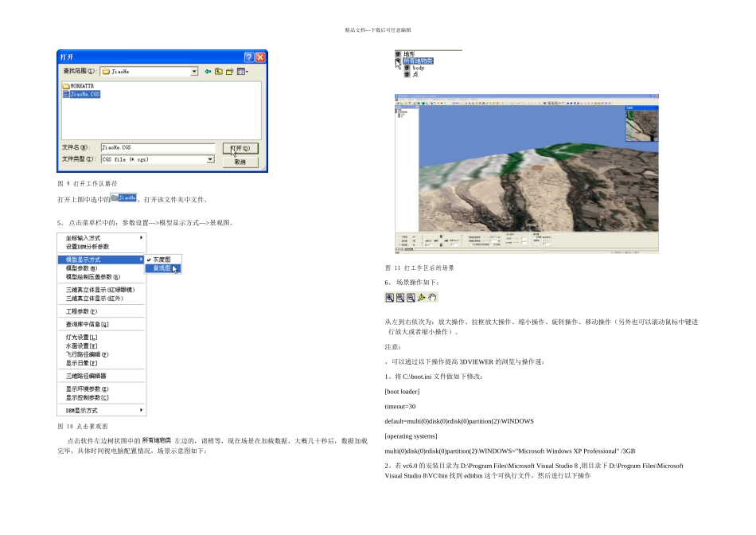
Task: Click the hand pan tool icon
Action: [x=432, y=298]
